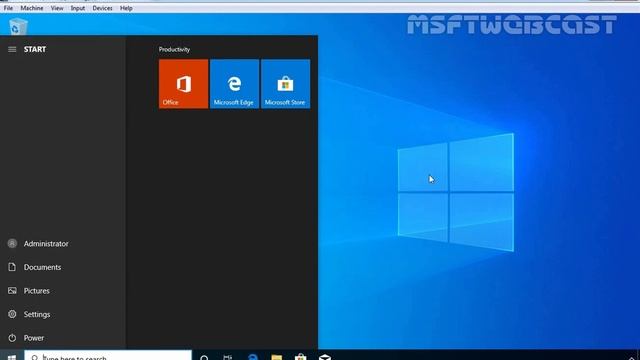This screenshot has height=360, width=640.
Task: Open the Devices menu
Action: pyautogui.click(x=102, y=8)
